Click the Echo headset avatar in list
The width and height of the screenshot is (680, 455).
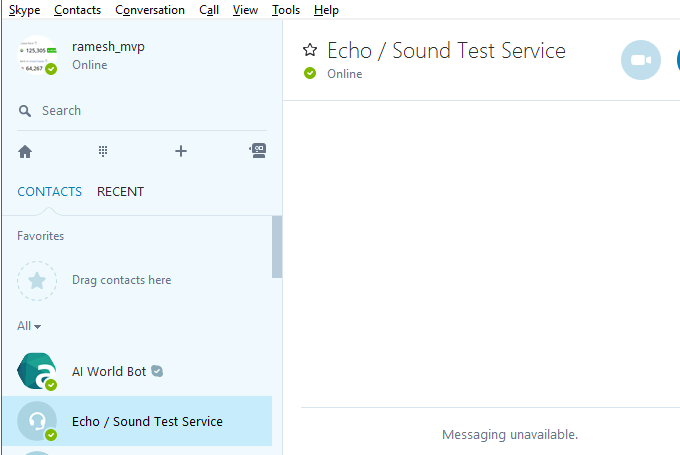(37, 421)
